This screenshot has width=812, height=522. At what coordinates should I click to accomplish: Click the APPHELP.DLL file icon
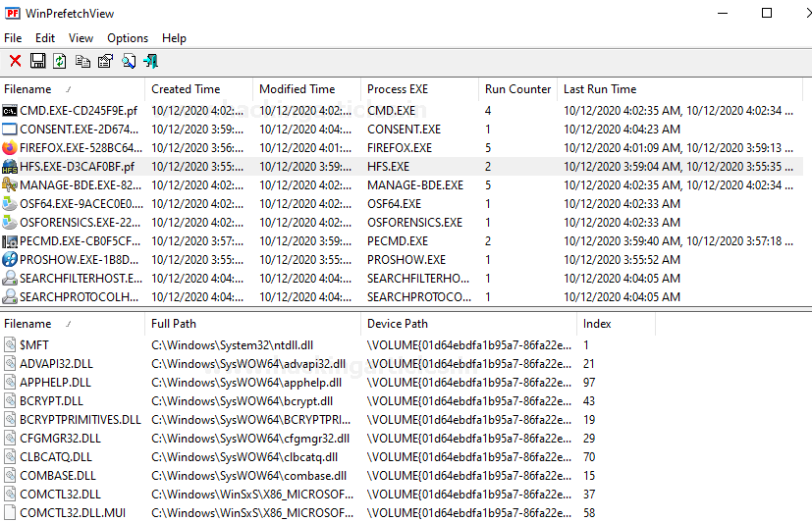pyautogui.click(x=10, y=383)
